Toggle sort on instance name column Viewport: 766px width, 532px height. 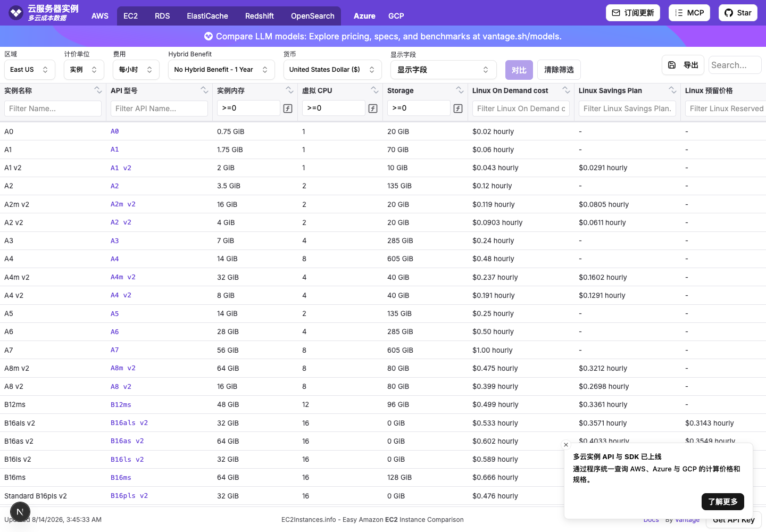point(98,90)
